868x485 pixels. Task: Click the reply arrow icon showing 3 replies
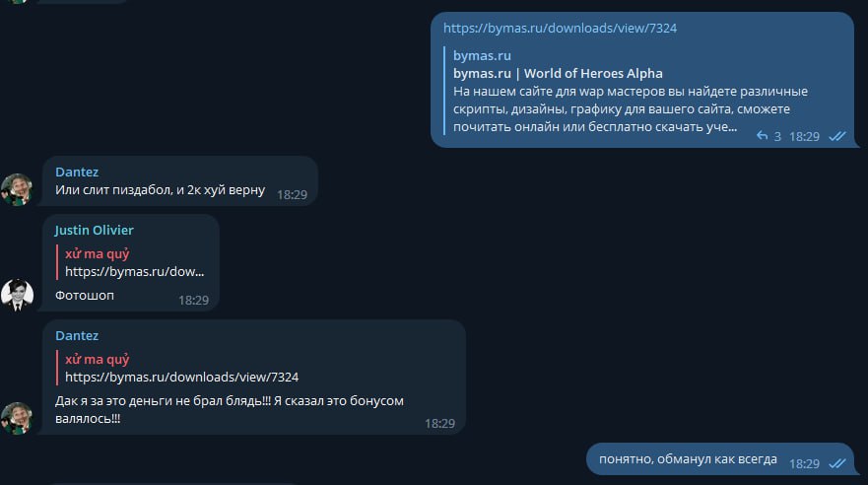pos(762,136)
